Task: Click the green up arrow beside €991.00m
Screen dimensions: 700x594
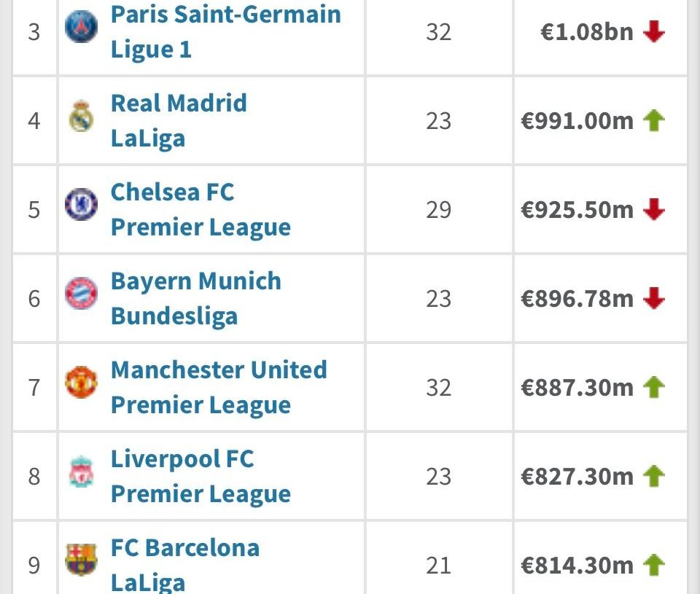Action: tap(654, 121)
